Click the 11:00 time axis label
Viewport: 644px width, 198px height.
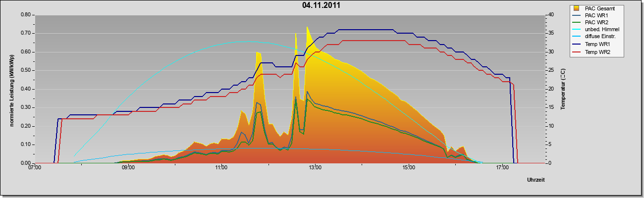pos(221,168)
